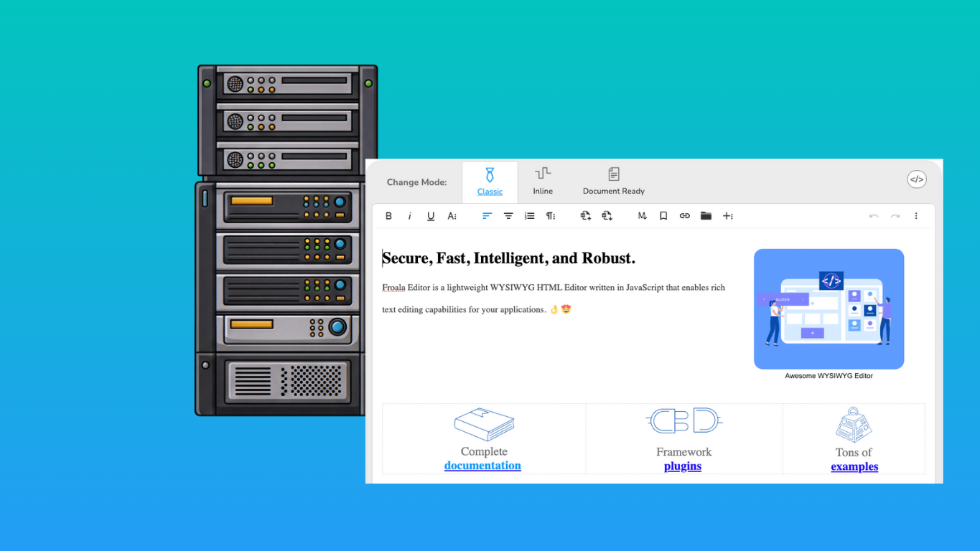Click the 'Framework' text in the table
This screenshot has height=551, width=980.
coord(683,452)
